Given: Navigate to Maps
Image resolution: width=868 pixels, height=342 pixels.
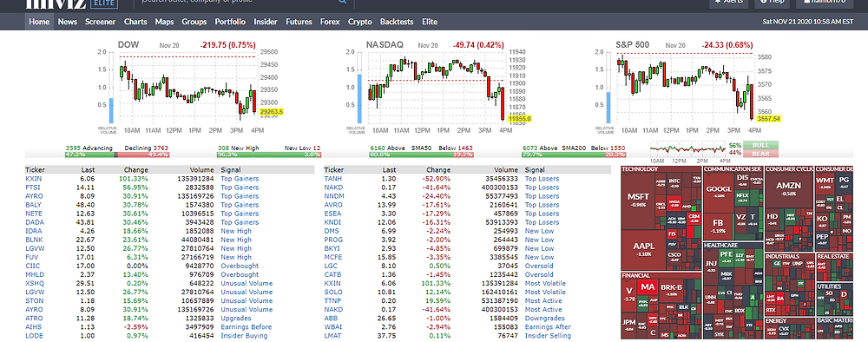Looking at the screenshot, I should coord(164,22).
